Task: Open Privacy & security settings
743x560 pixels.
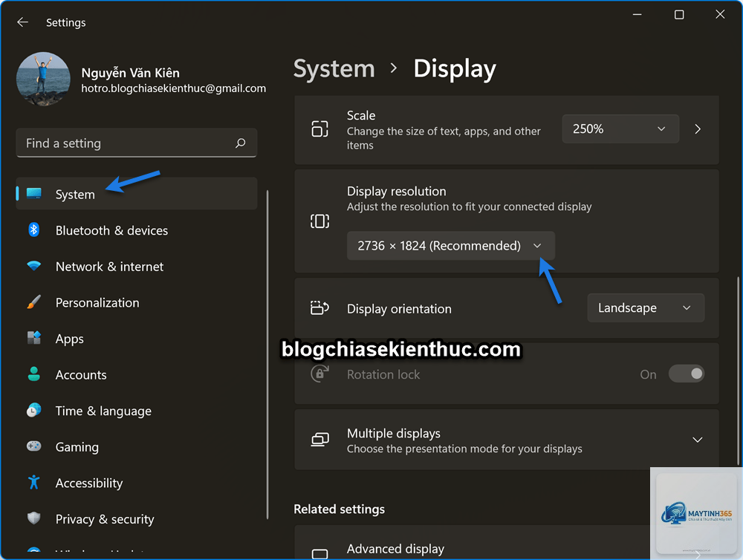Action: tap(137, 519)
